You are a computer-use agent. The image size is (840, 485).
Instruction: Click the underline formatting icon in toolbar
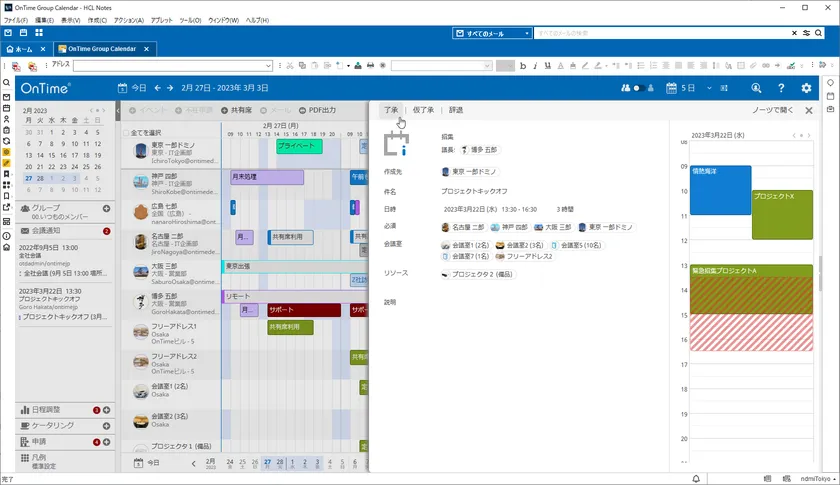(x=548, y=66)
